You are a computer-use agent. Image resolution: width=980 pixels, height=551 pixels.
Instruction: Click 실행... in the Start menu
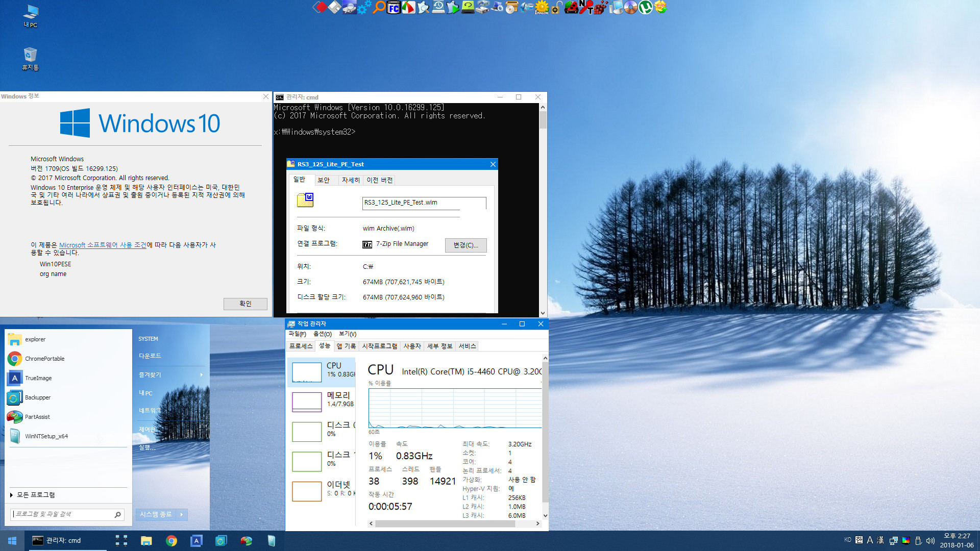tap(148, 447)
